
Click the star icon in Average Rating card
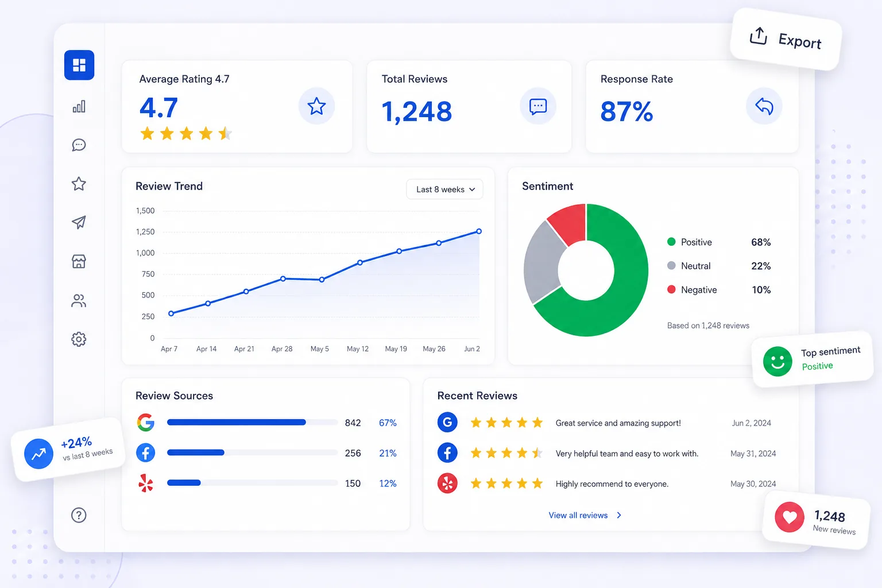[x=316, y=106]
